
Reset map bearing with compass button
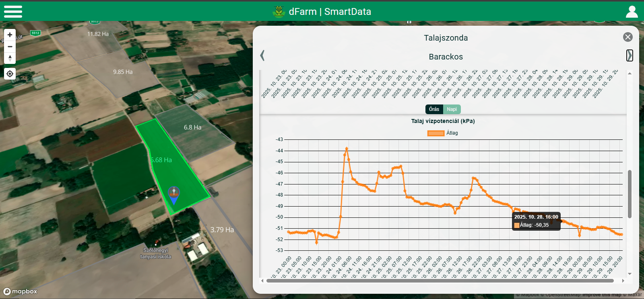coord(10,58)
